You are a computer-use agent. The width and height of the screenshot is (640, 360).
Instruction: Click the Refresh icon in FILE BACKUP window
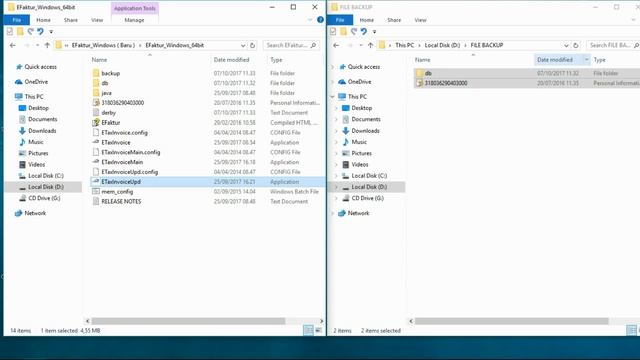click(x=576, y=45)
